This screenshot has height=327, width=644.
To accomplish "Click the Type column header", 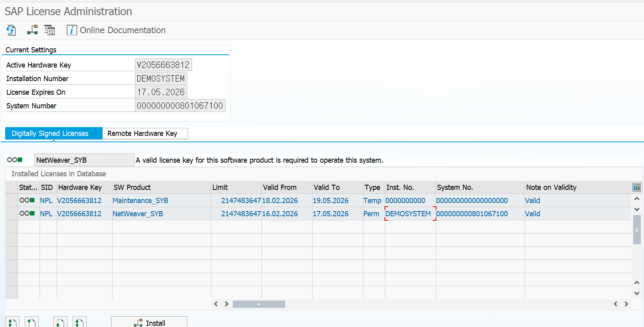I will [x=374, y=187].
